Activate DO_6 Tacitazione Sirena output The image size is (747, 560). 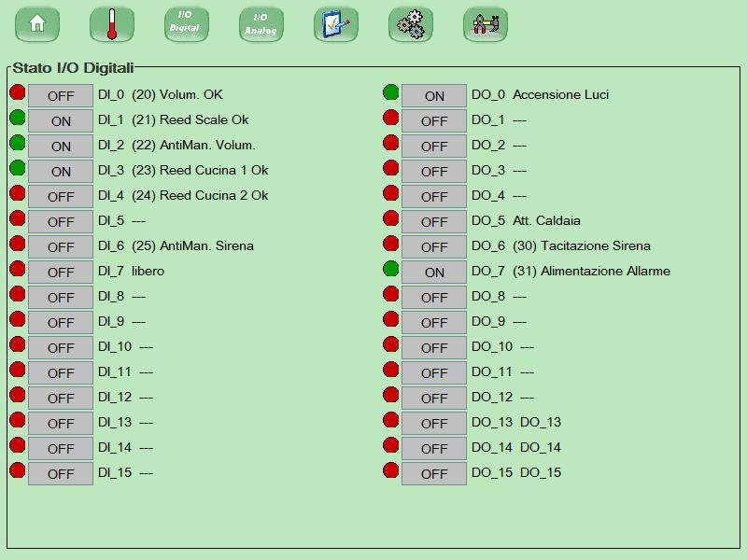click(434, 247)
